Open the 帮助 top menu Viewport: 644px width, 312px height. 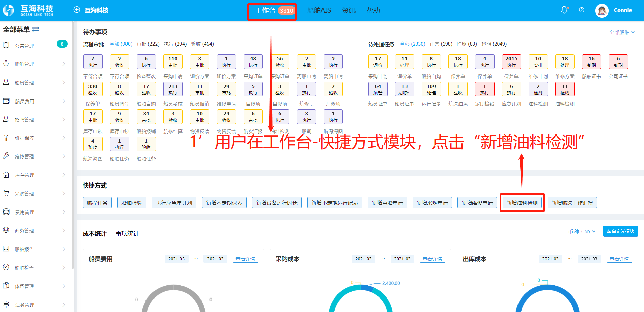coord(373,11)
